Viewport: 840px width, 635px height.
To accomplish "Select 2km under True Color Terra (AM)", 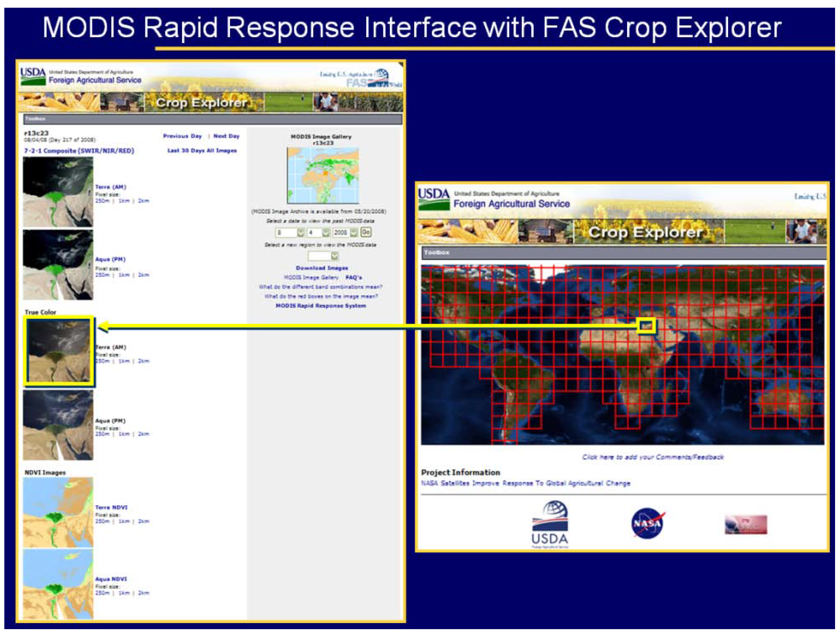I will (143, 361).
